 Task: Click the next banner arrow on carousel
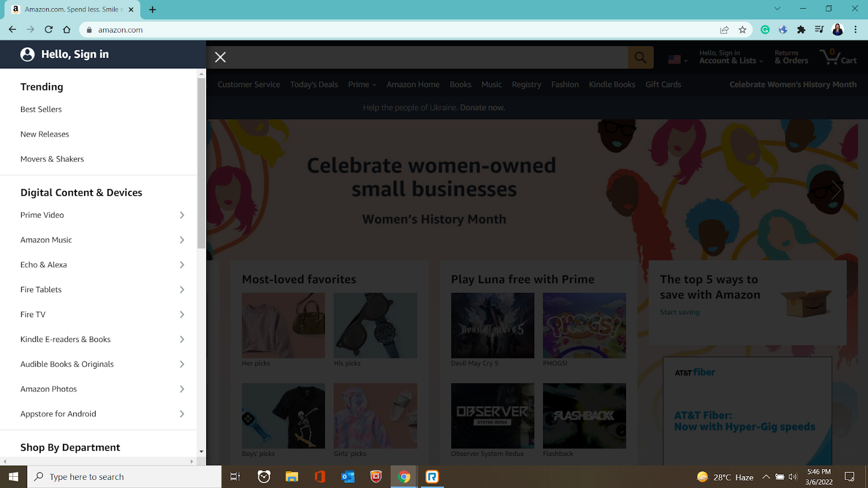pos(837,190)
